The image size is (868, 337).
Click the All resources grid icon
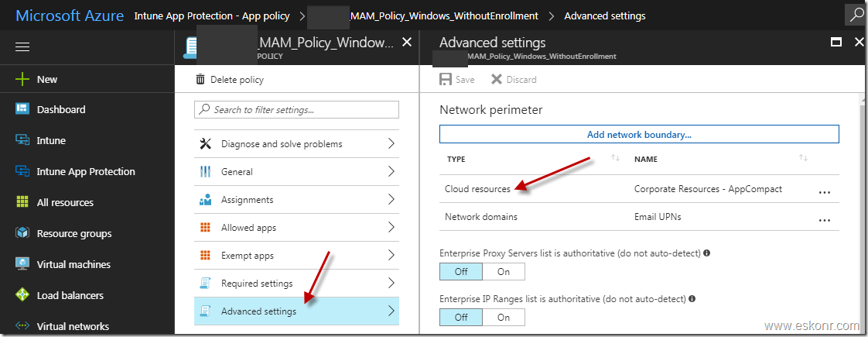click(x=22, y=202)
